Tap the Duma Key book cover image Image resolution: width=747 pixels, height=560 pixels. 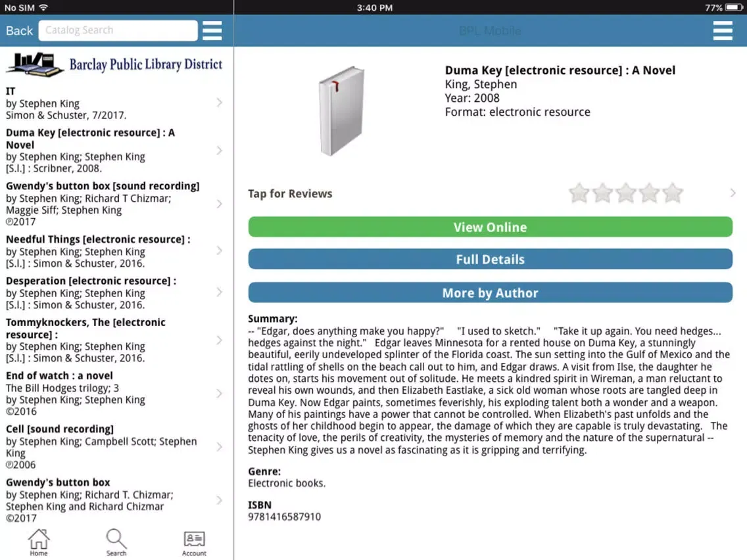341,111
